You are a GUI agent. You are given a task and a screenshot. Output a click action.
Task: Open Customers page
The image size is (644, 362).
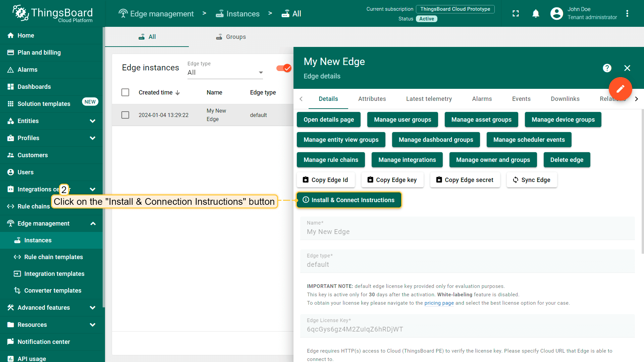tap(51, 155)
